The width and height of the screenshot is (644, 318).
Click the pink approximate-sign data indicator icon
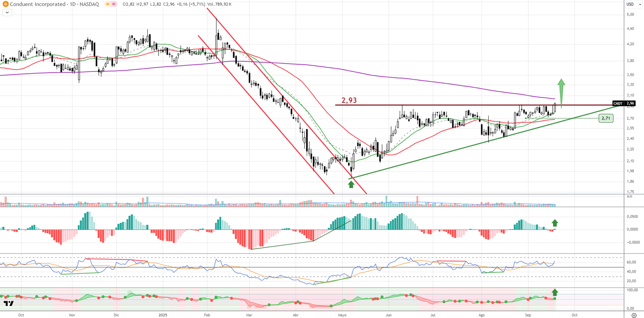[114, 4]
